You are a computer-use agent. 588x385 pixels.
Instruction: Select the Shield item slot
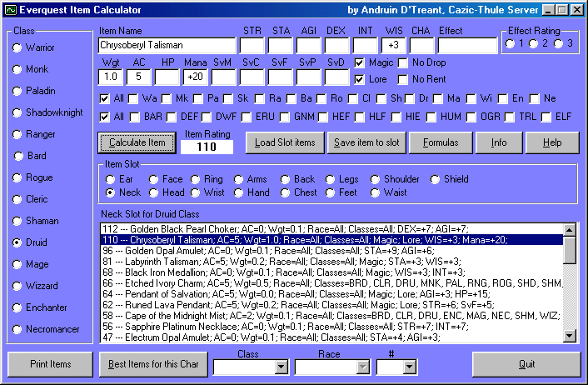pos(435,179)
